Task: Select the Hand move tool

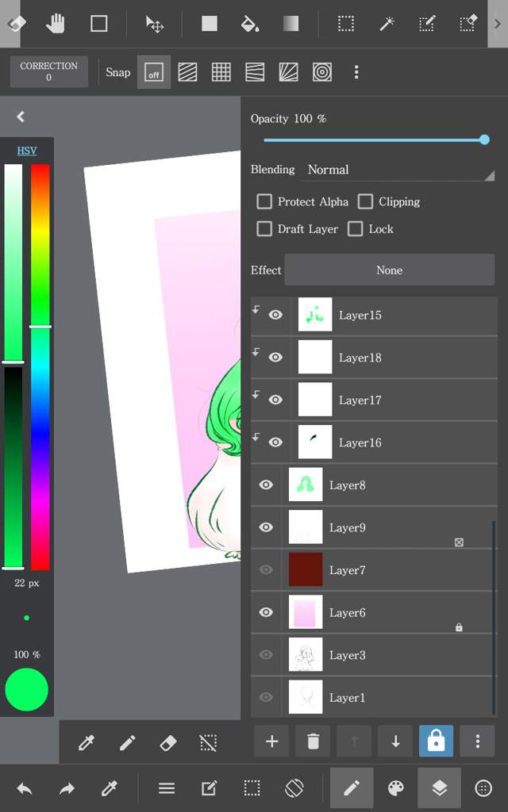Action: (55, 24)
